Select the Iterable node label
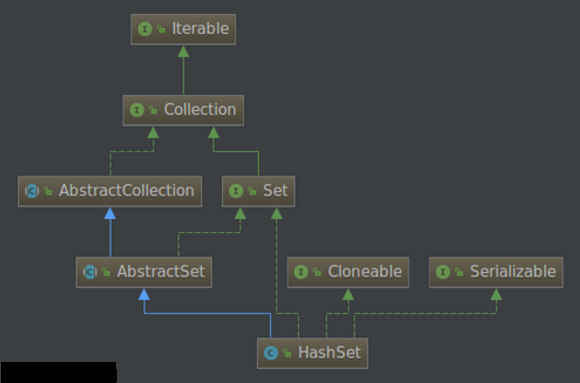 pyautogui.click(x=200, y=29)
